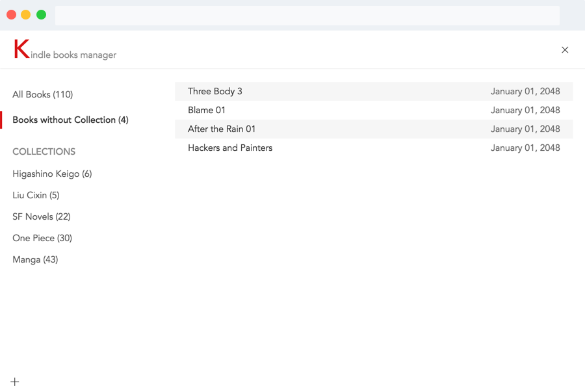This screenshot has height=392, width=585.
Task: Select the book Three Body 3
Action: [215, 91]
